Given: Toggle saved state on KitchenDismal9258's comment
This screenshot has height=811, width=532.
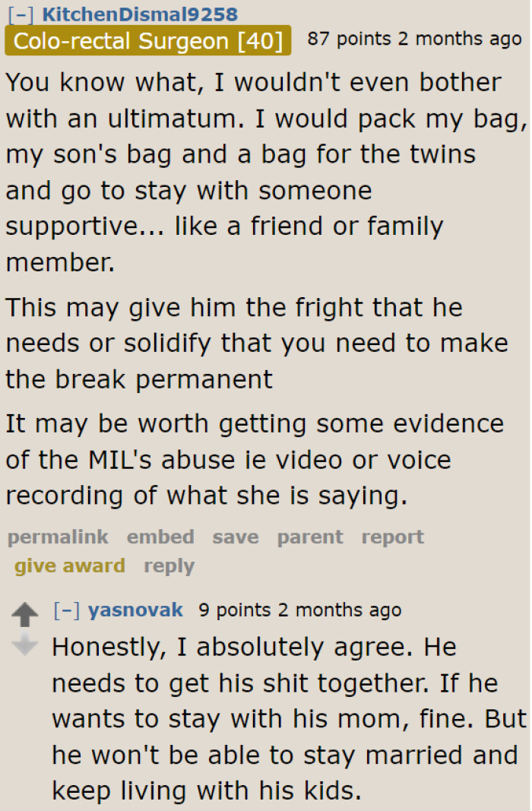Looking at the screenshot, I should tap(235, 537).
